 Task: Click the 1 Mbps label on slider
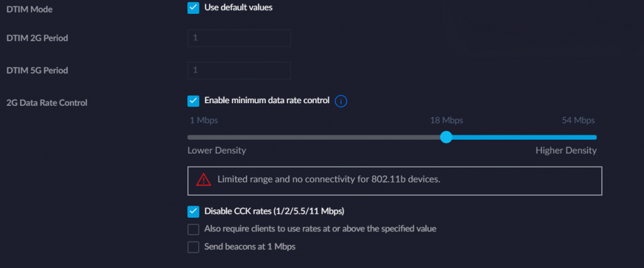203,120
